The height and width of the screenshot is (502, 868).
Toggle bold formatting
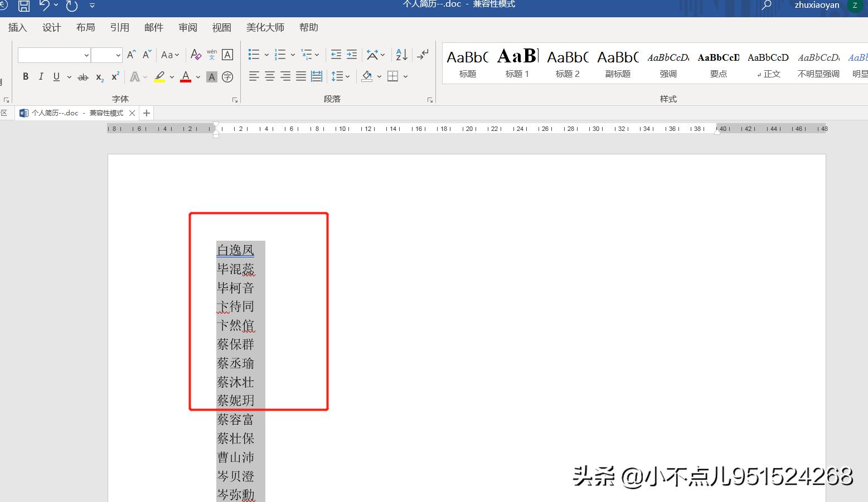click(x=25, y=76)
